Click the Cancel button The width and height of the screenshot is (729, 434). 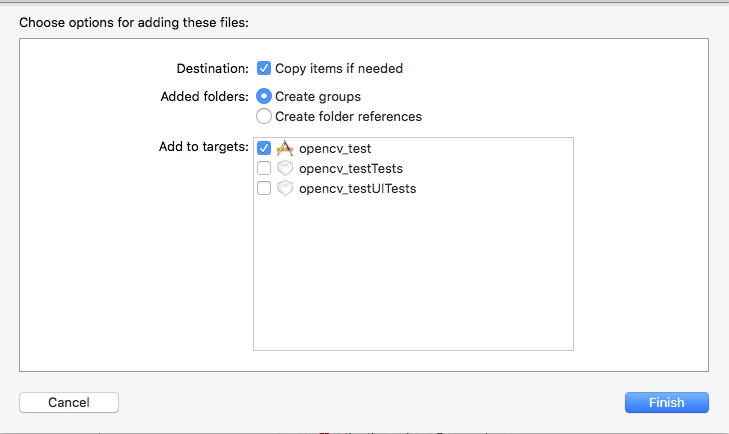pyautogui.click(x=69, y=402)
